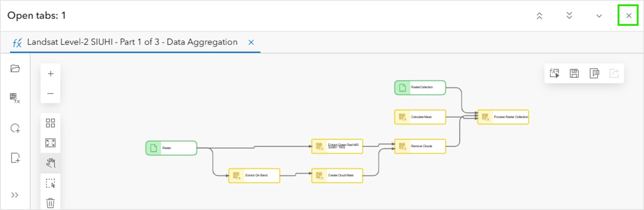The image size is (644, 210).
Task: Apply auto layout grid icon
Action: click(50, 123)
